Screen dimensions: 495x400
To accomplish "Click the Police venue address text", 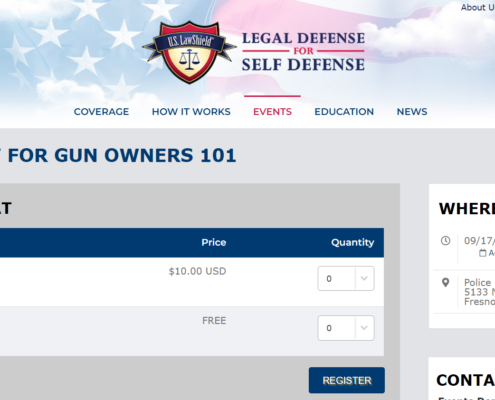I will [x=479, y=292].
